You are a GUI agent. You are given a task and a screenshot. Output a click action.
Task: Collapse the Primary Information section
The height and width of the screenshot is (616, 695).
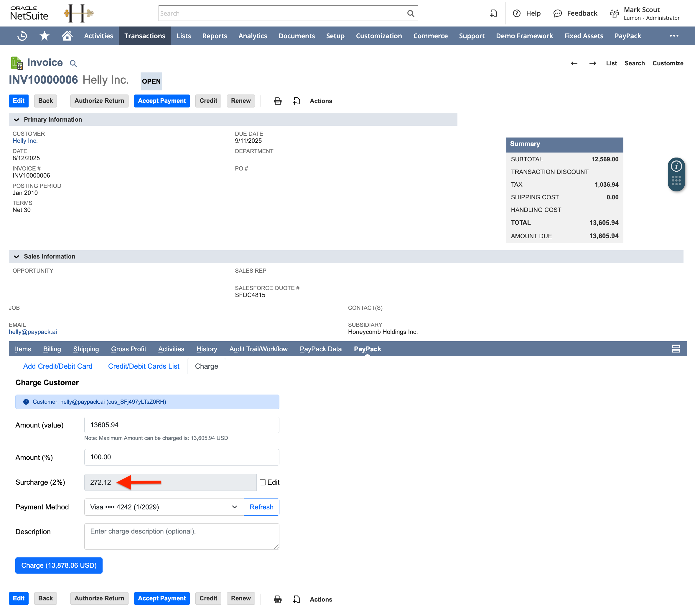(x=16, y=119)
